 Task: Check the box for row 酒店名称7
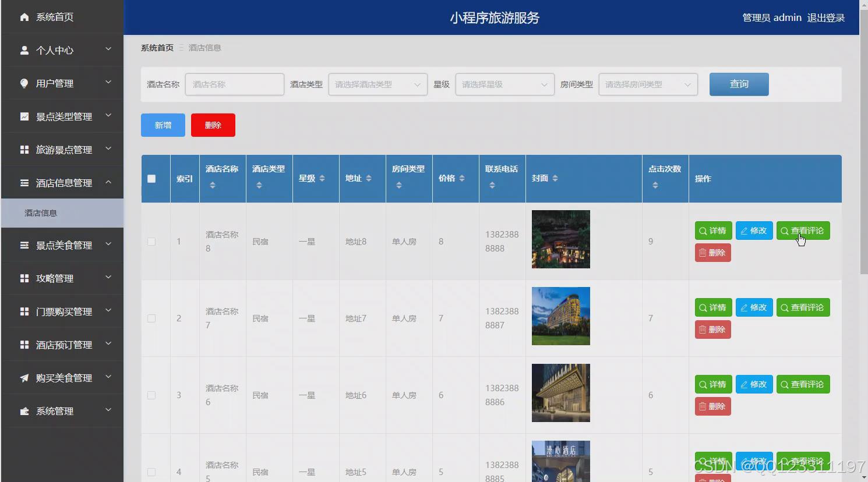click(x=151, y=318)
